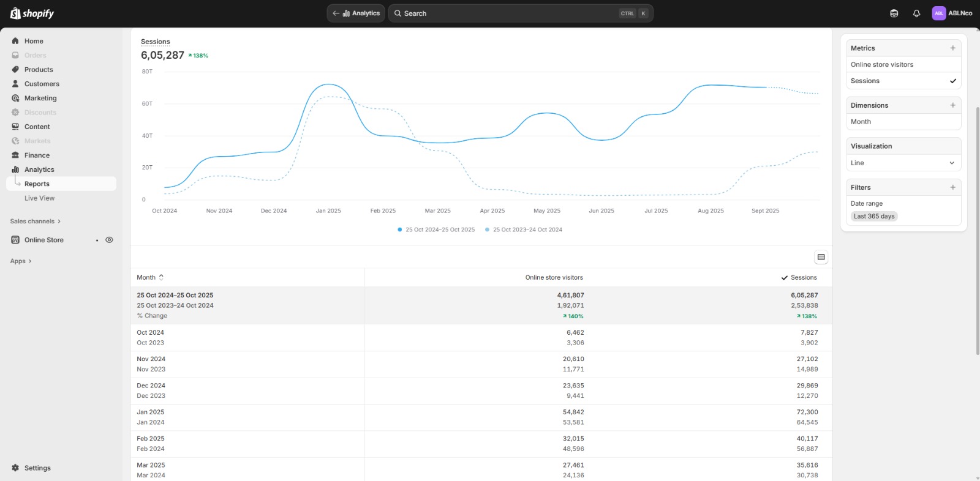This screenshot has height=481, width=980.
Task: Open the notifications bell
Action: 916,13
